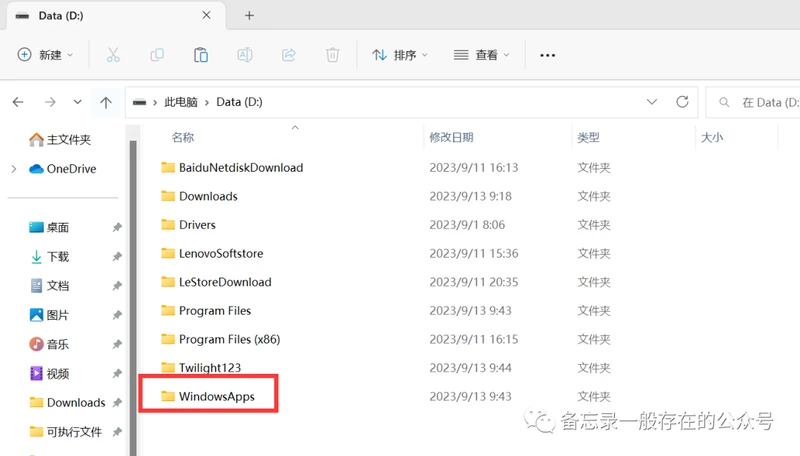Screen dimensions: 800x456
Task: Open 下载 in quick access sidebar
Action: [58, 257]
